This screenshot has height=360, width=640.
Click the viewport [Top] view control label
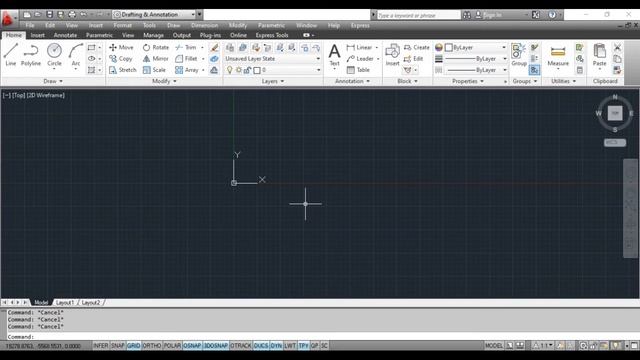pos(18,96)
